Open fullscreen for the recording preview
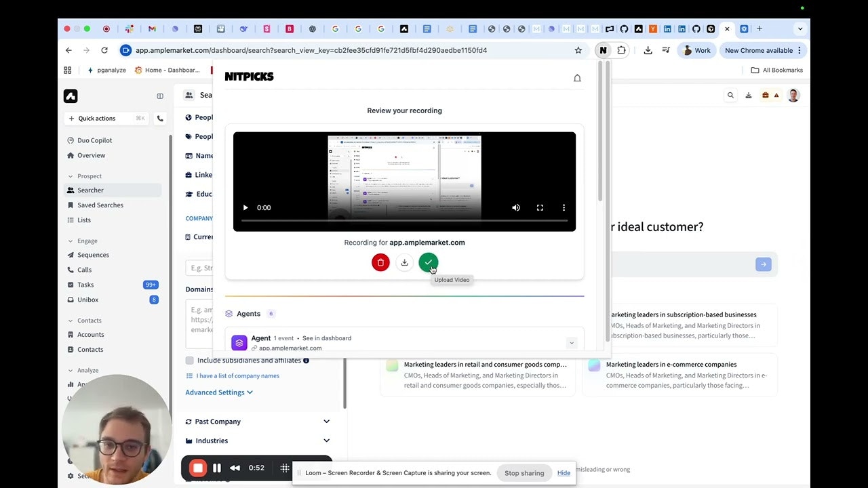Image resolution: width=868 pixels, height=488 pixels. [x=540, y=207]
